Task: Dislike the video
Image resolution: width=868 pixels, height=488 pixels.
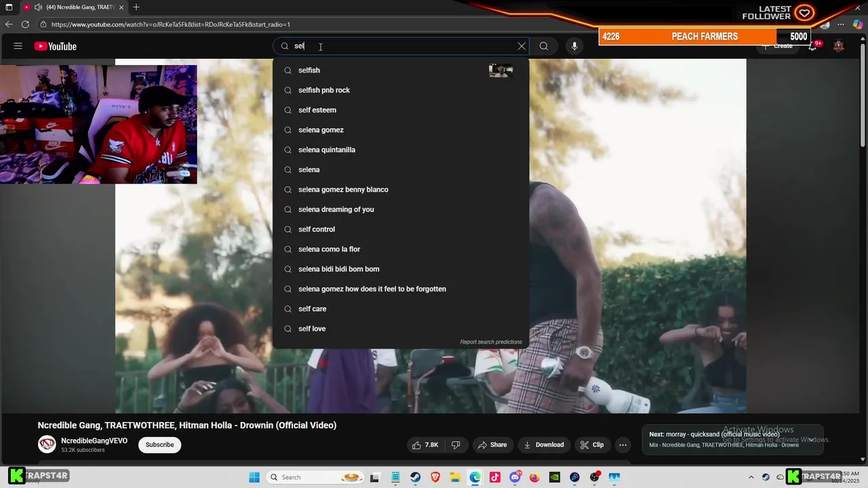Action: (456, 445)
